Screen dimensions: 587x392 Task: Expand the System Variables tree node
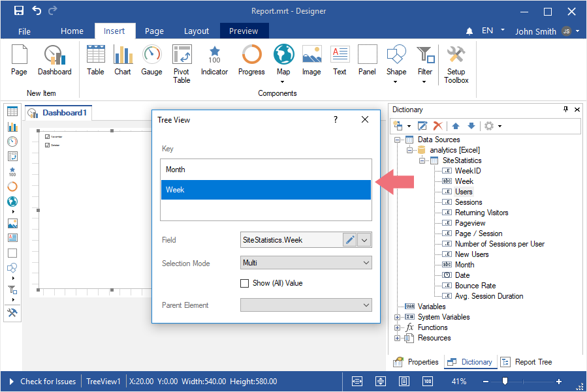397,317
